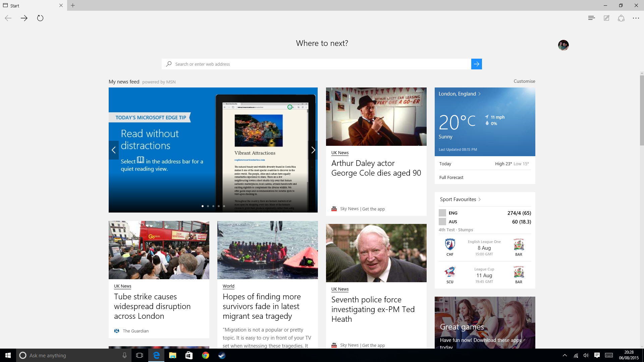Go forward with the browser forward arrow
This screenshot has height=362, width=644.
point(24,18)
